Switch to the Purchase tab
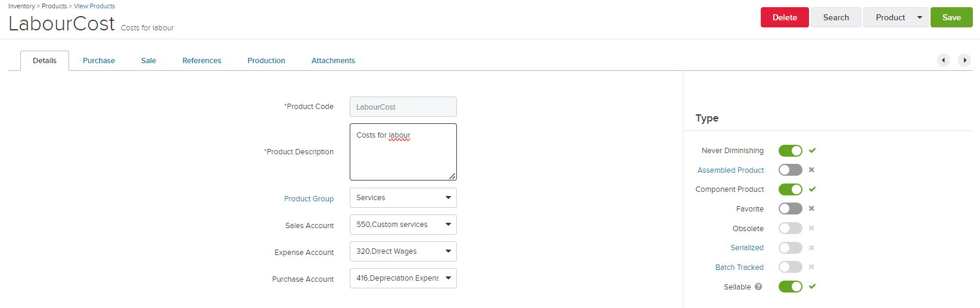 click(99, 61)
